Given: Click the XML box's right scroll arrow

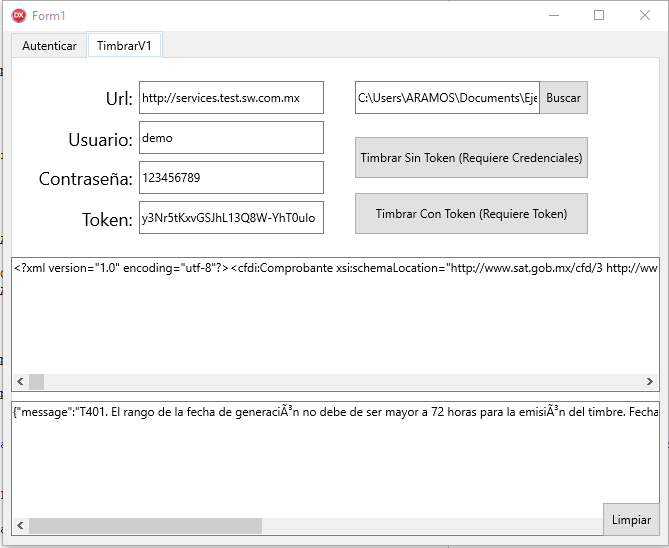Looking at the screenshot, I should point(651,382).
